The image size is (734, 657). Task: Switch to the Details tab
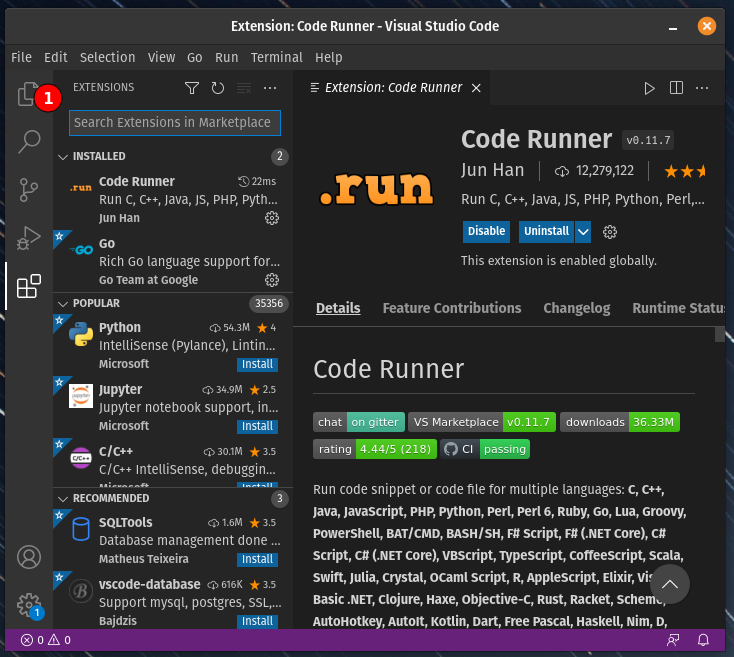point(338,308)
